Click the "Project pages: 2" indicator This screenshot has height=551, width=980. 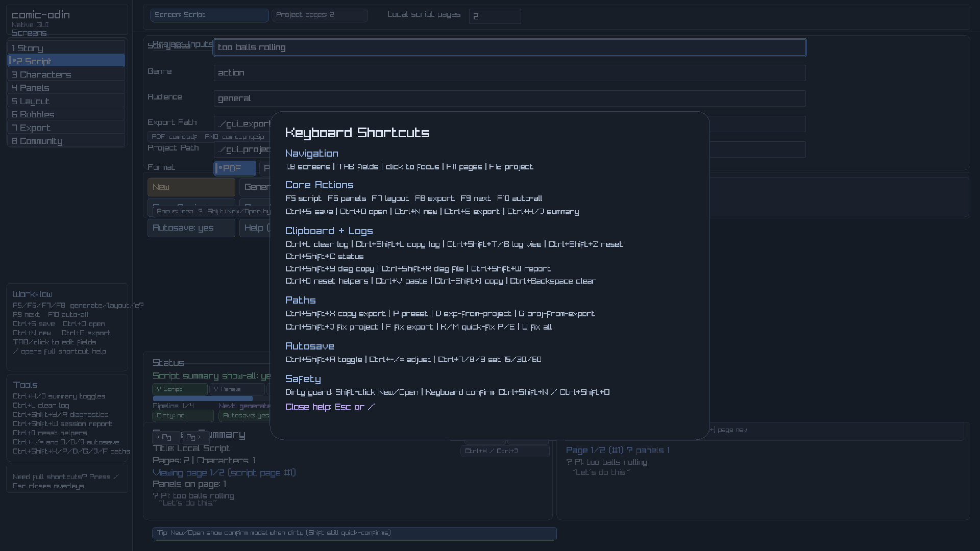[x=320, y=15]
